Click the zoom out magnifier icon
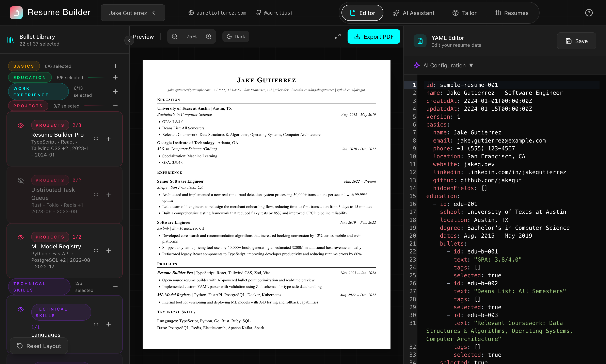The height and width of the screenshot is (364, 606). pos(174,37)
